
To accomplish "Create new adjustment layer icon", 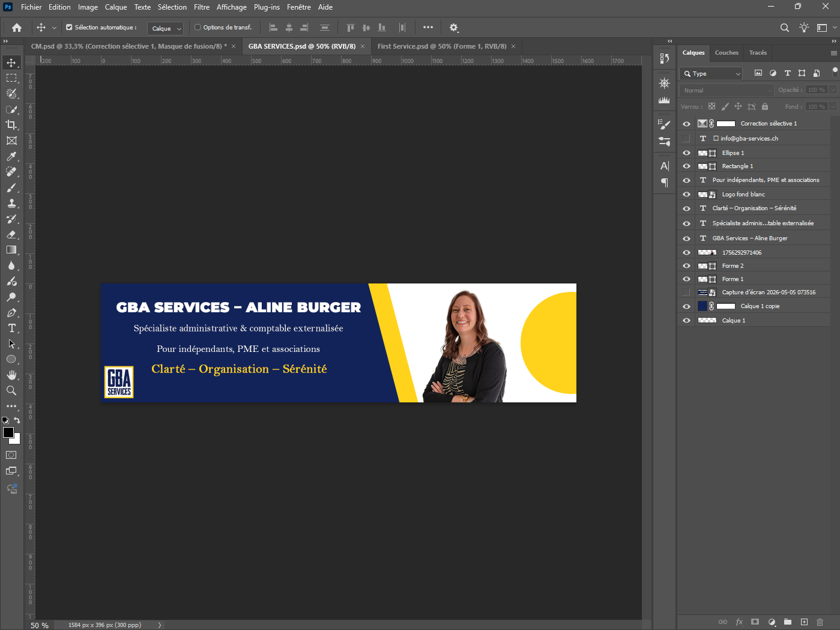I will pos(772,622).
